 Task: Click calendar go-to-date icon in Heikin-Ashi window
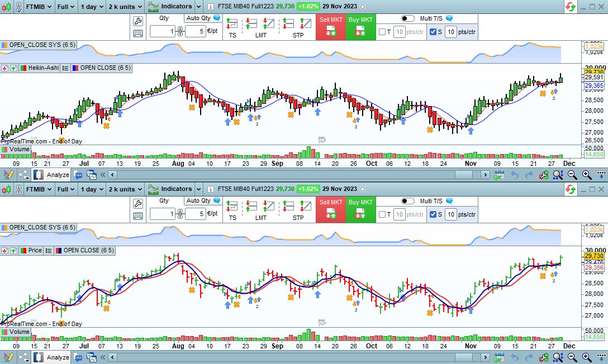[498, 175]
